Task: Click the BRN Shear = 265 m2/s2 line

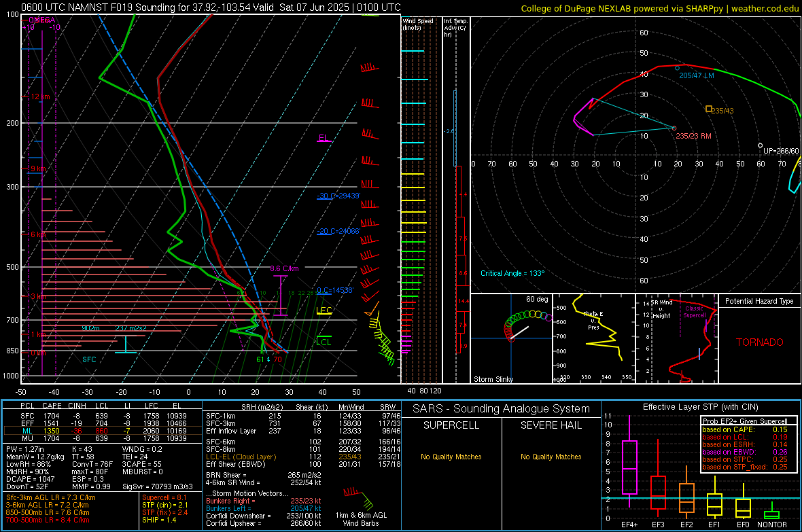Action: [264, 475]
